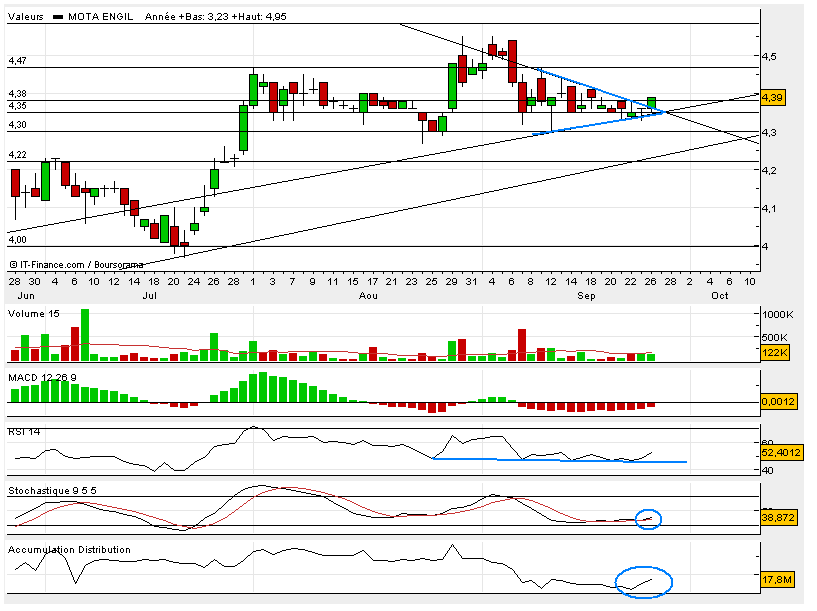The image size is (817, 611).
Task: Click the Stochastique value tag 38,872
Action: click(778, 517)
